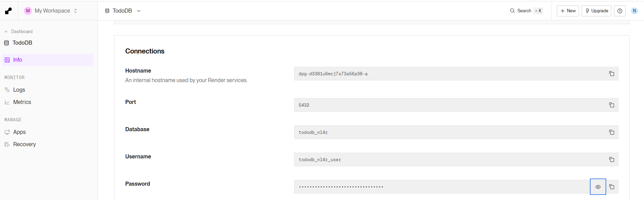The image size is (644, 200).
Task: Copy the Port value
Action: pyautogui.click(x=611, y=105)
